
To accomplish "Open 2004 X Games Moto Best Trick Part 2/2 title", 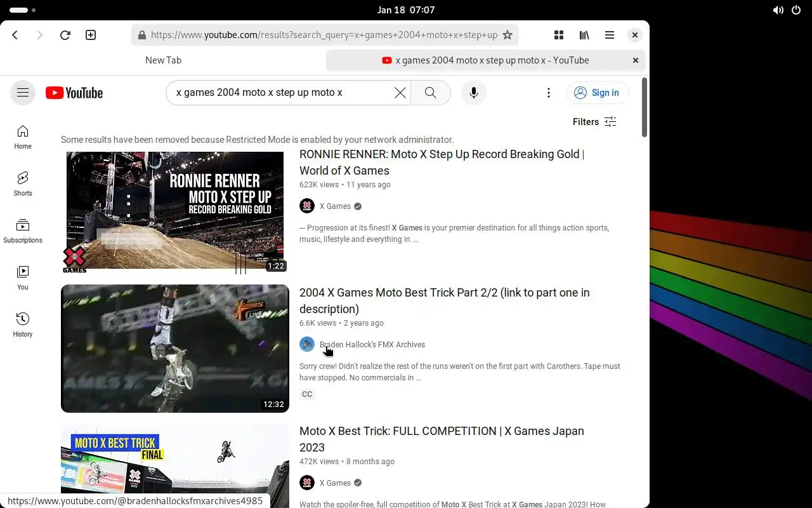I will pyautogui.click(x=444, y=300).
